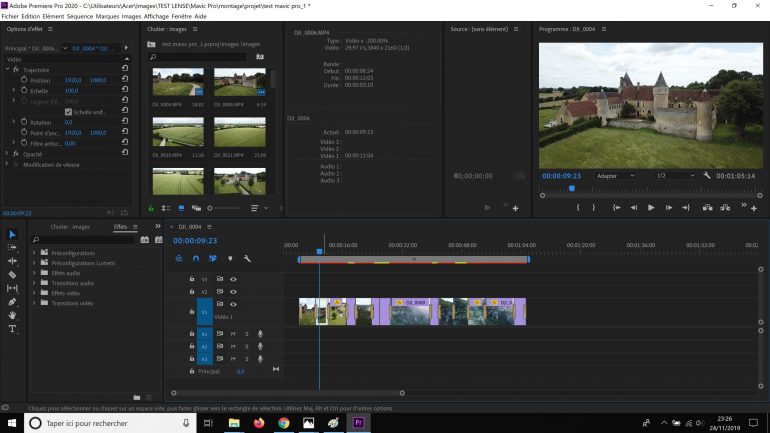
Task: Pick the Hand tool
Action: tap(12, 315)
